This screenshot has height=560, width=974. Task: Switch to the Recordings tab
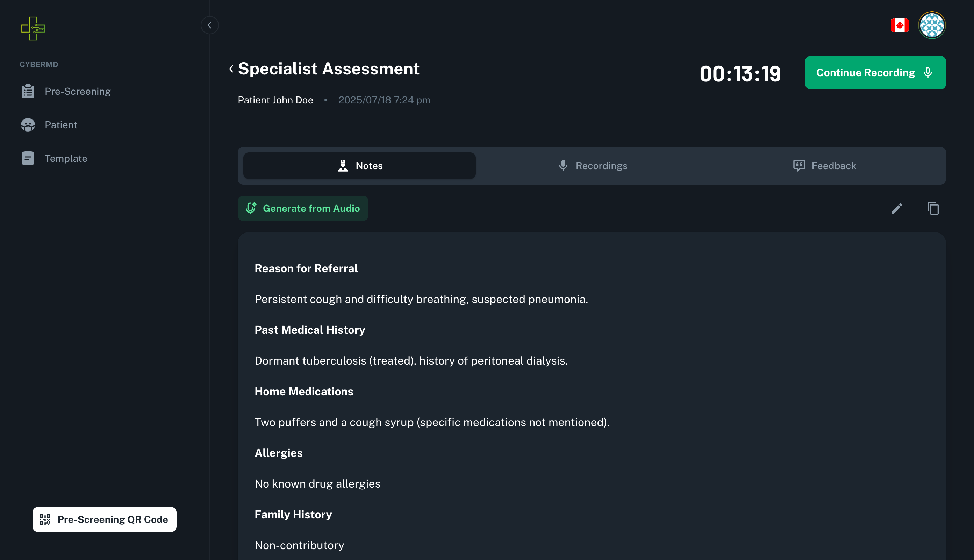(x=593, y=166)
